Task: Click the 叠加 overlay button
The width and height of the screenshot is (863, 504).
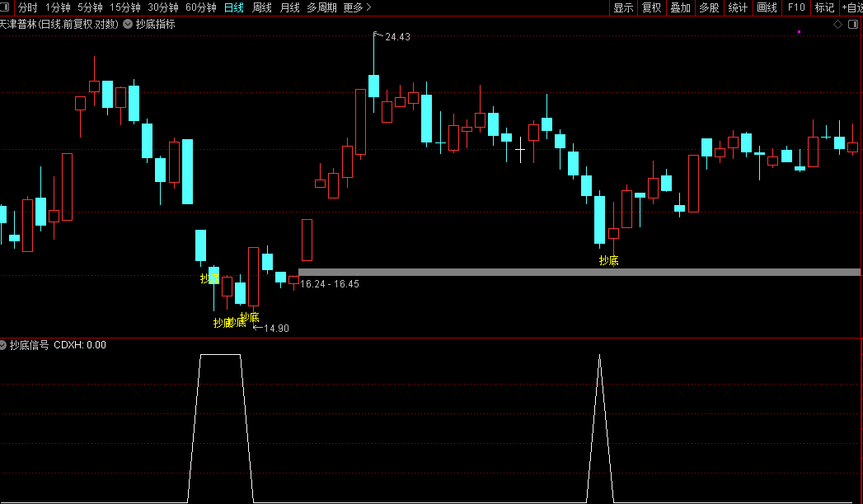Action: point(680,7)
